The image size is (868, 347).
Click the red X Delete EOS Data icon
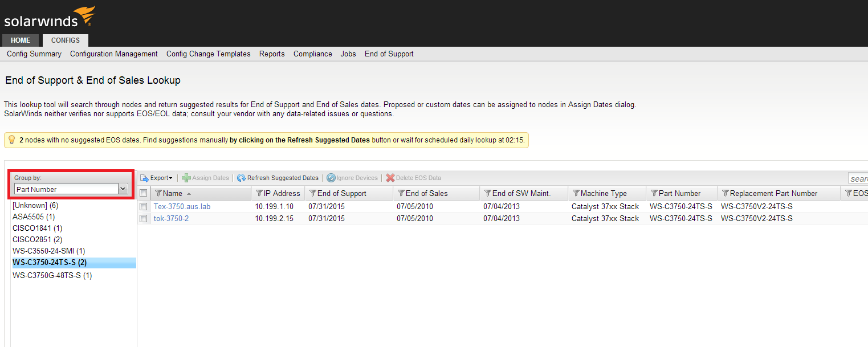pos(390,178)
